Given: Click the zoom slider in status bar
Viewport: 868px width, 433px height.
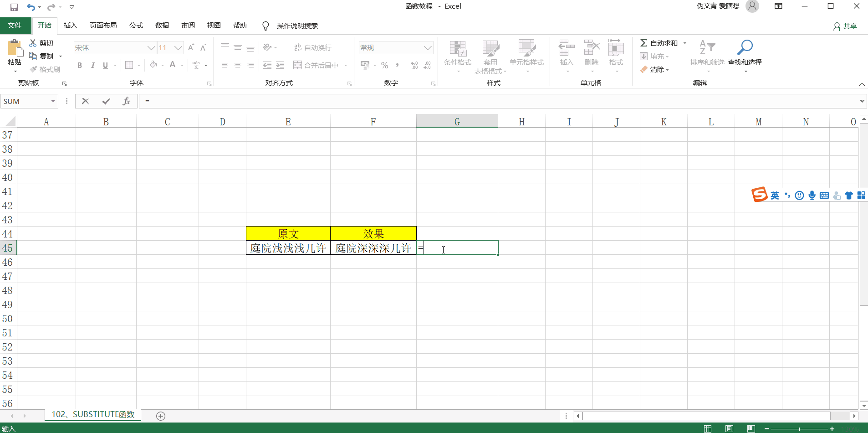Looking at the screenshot, I should (x=799, y=429).
